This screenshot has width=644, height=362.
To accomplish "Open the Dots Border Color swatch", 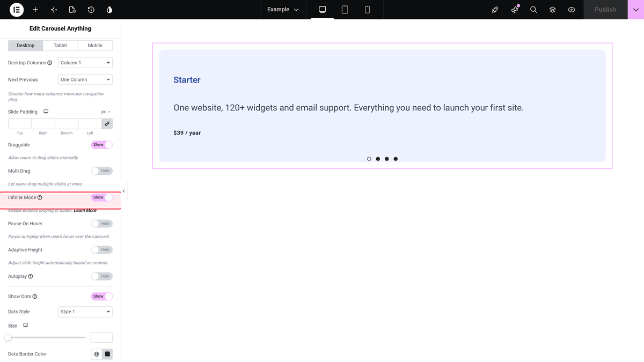I will pyautogui.click(x=107, y=354).
